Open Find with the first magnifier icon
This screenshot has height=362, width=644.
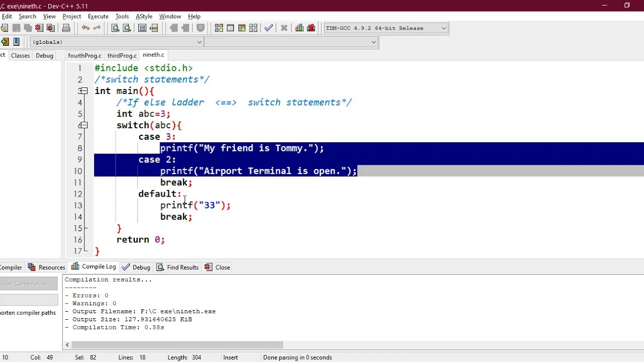coord(115,28)
